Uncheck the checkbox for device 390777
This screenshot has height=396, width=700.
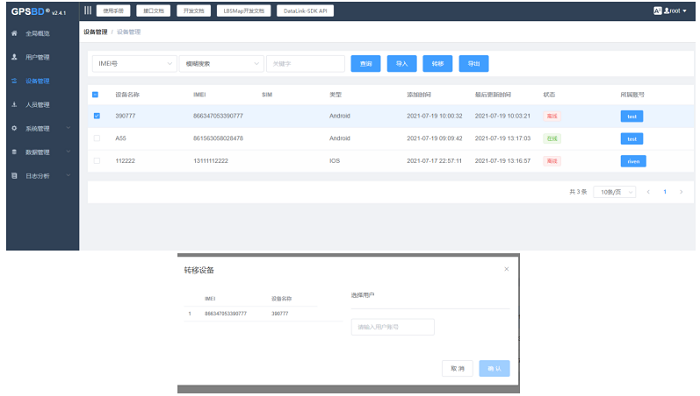[x=97, y=116]
